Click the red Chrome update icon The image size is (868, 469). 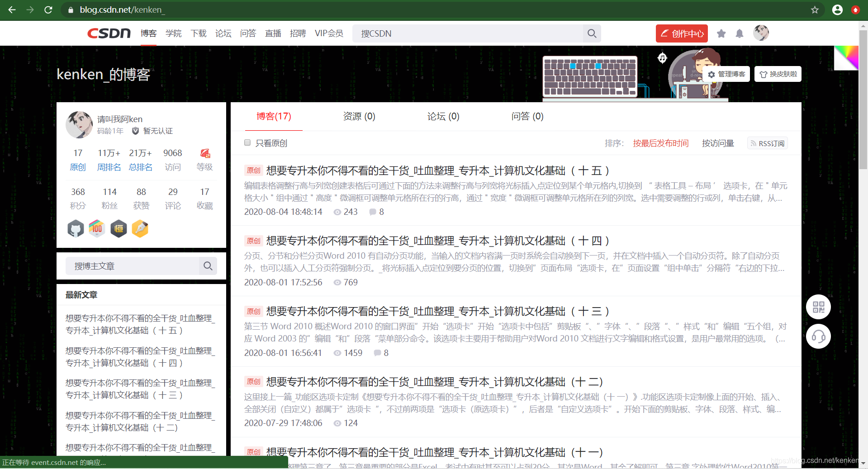click(855, 9)
